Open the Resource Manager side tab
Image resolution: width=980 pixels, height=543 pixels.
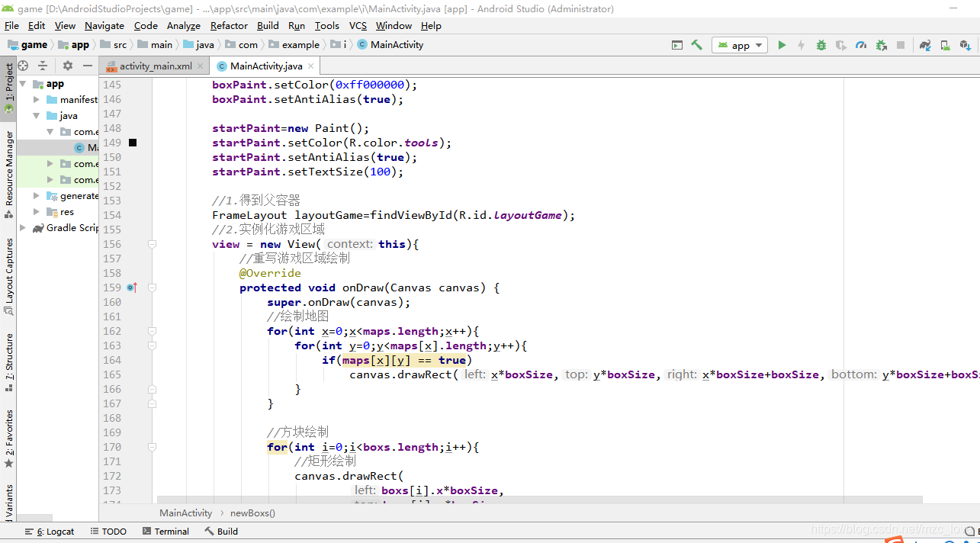click(8, 174)
